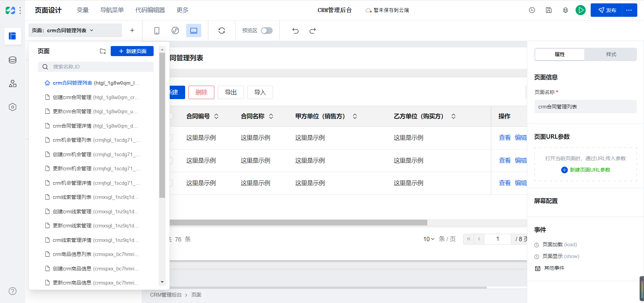Screen dimensions: 644x303
Task: Click page list scrollbar down arrow
Action: [162, 282]
